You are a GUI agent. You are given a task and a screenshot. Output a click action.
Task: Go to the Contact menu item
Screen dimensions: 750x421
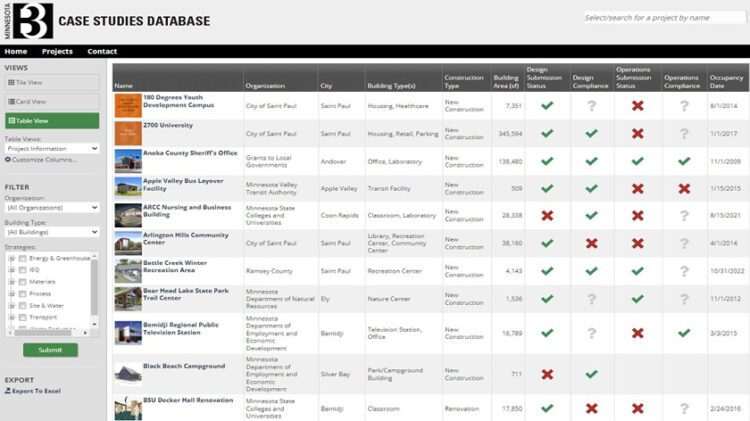click(x=102, y=51)
